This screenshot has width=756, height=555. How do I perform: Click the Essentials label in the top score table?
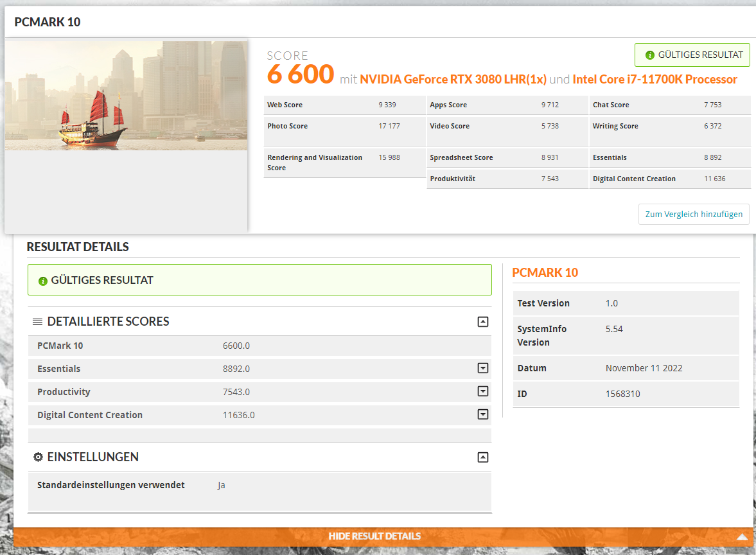point(610,157)
